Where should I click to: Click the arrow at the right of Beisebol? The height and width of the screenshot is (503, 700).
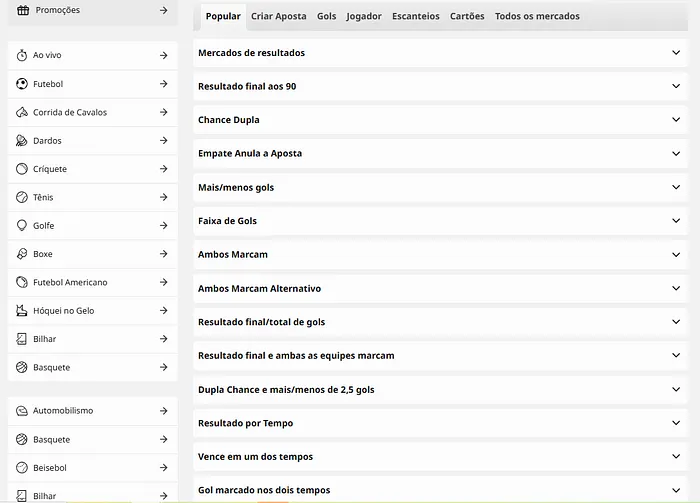164,467
